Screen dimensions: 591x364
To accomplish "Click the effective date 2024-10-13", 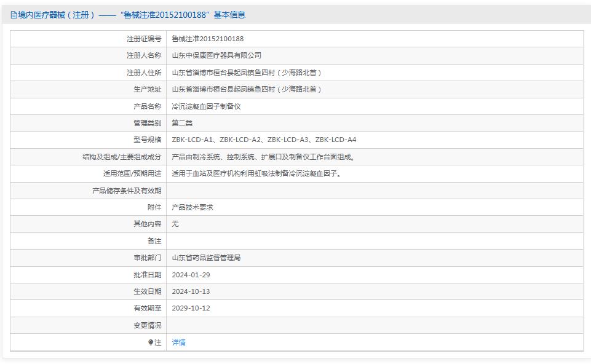I will tap(191, 291).
